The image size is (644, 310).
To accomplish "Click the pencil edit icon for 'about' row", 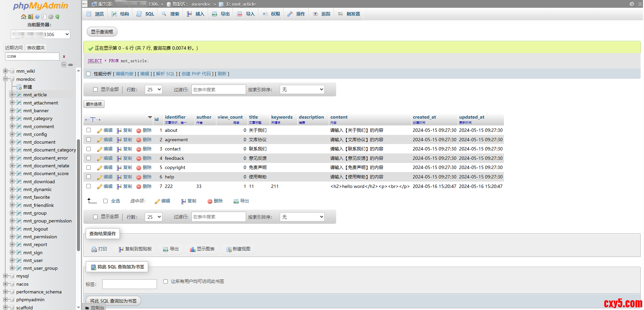I will point(100,130).
